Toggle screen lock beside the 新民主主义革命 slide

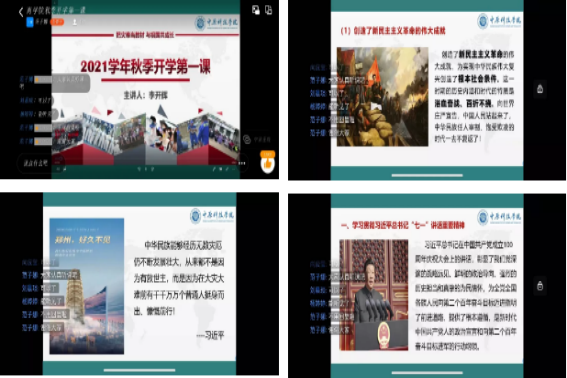540,89
